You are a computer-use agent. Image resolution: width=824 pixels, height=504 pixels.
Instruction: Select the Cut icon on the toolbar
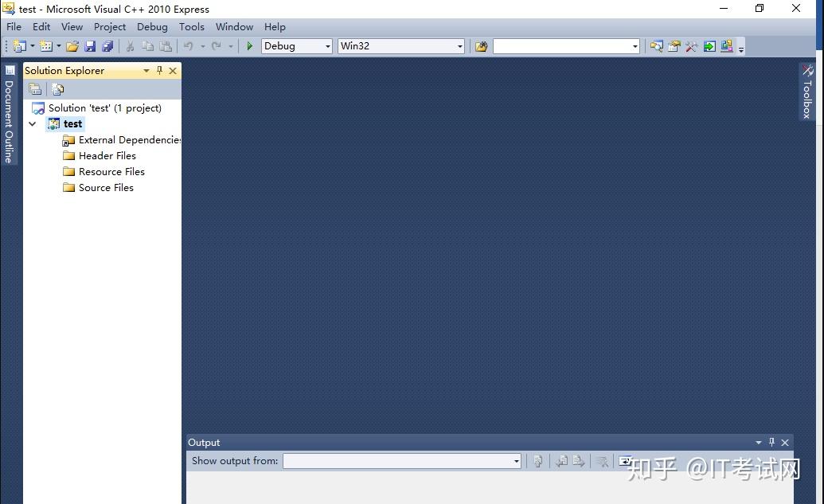click(x=129, y=45)
